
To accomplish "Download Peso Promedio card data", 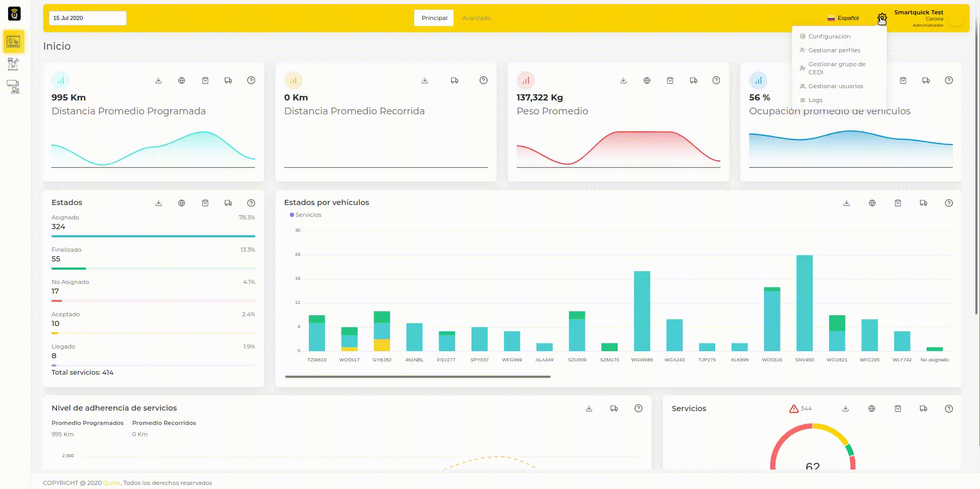I will 623,80.
